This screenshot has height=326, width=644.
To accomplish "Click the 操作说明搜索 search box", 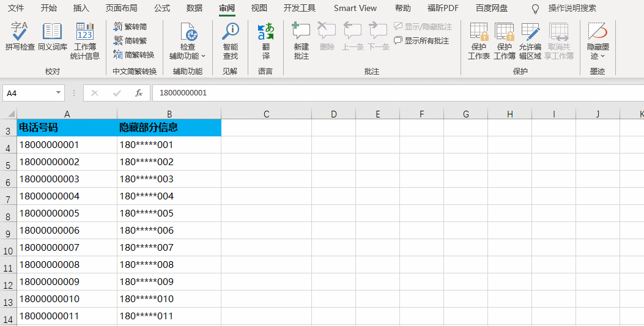I will point(572,8).
